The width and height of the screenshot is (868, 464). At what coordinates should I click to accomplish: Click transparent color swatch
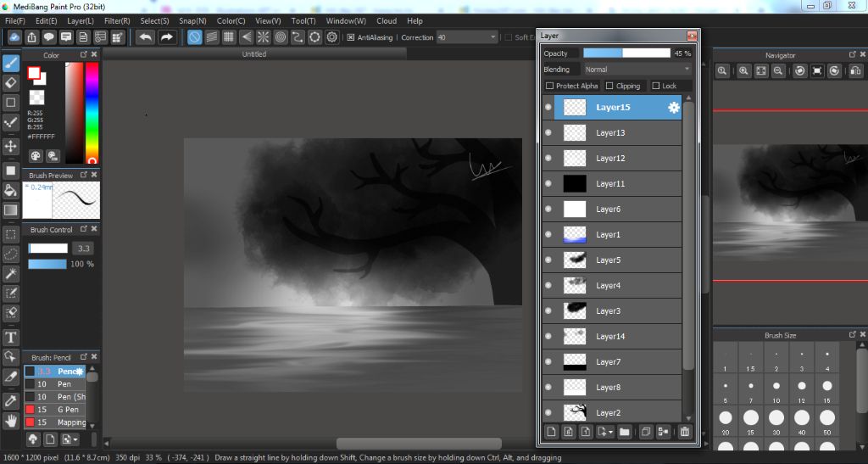point(36,98)
